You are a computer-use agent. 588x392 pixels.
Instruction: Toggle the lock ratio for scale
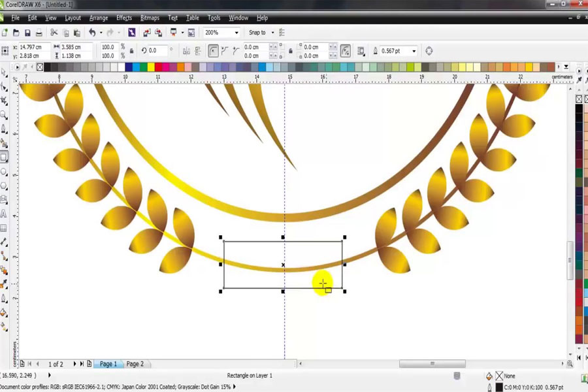131,51
